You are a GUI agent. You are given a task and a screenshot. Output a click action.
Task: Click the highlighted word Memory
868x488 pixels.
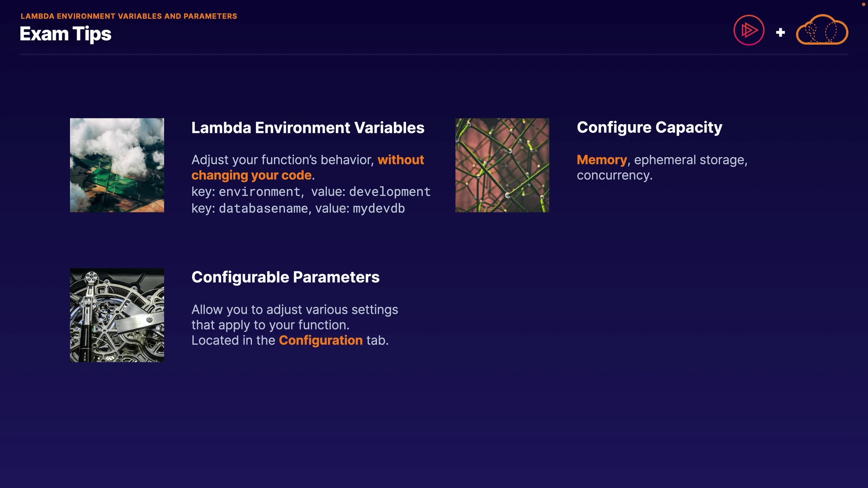click(602, 160)
